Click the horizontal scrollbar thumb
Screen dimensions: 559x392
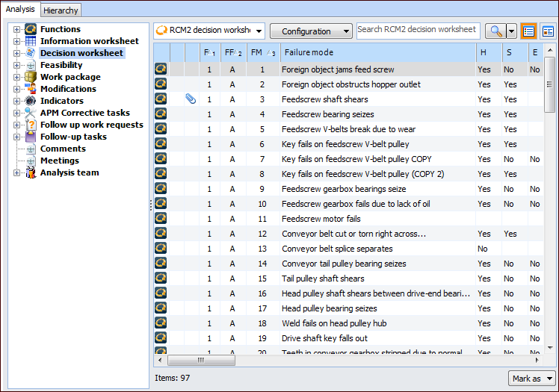(201, 361)
